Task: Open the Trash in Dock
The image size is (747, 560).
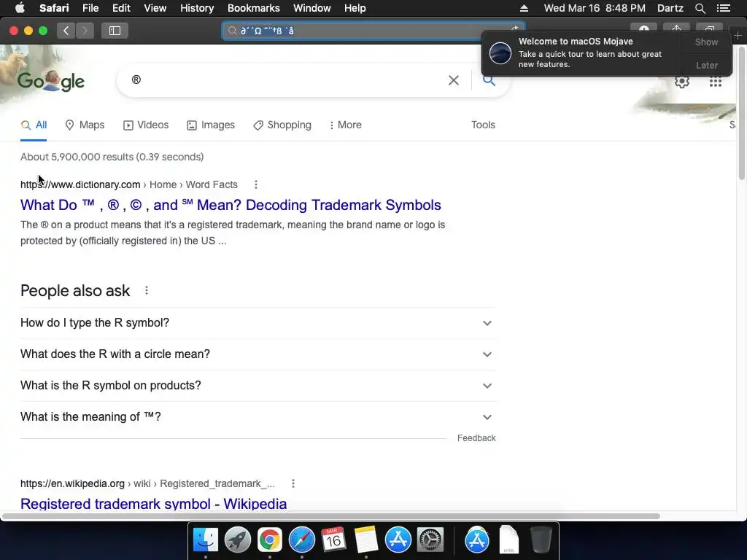Action: [x=541, y=540]
